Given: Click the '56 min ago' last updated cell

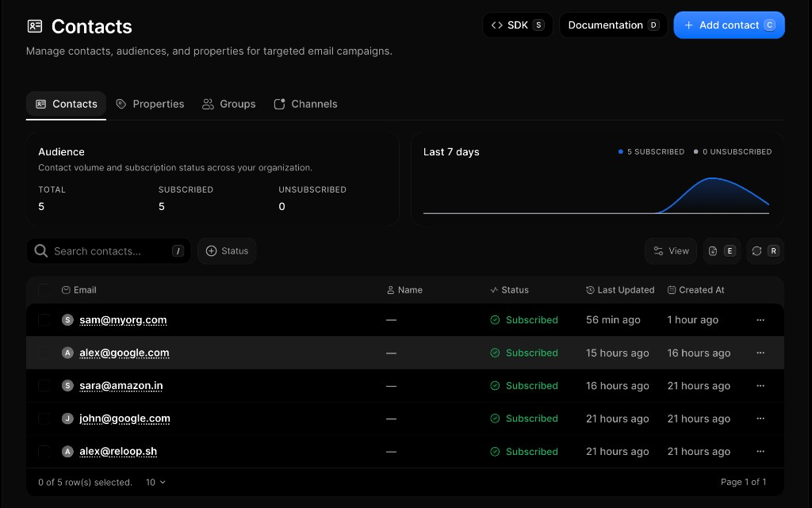Looking at the screenshot, I should point(613,320).
